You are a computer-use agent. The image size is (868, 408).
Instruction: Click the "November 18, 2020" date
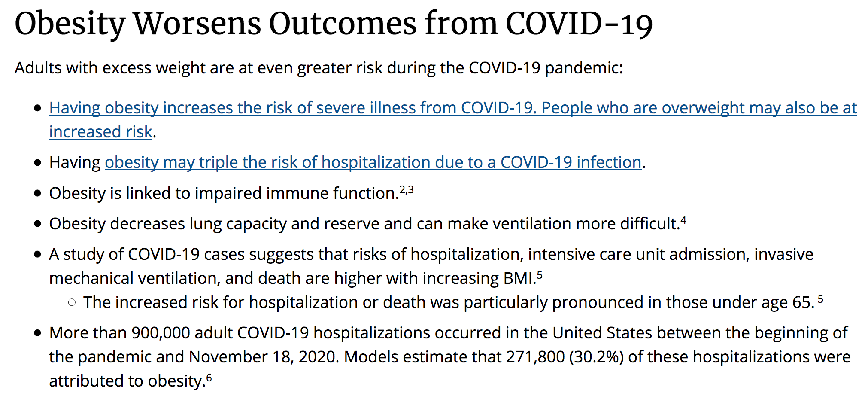[x=261, y=357]
